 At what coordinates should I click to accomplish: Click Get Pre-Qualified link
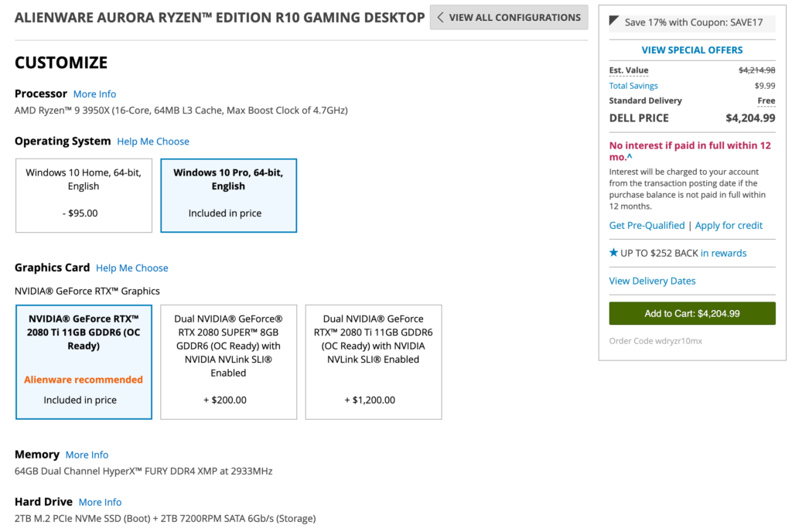point(647,226)
